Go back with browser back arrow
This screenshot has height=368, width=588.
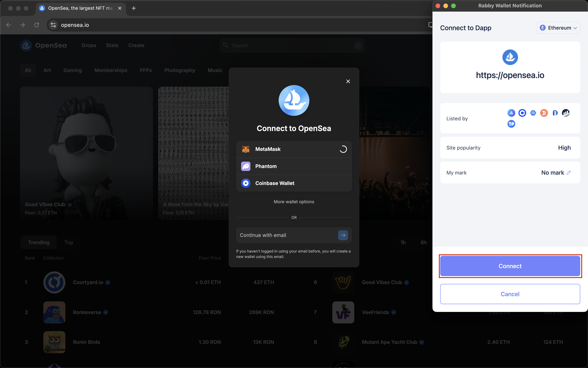click(x=9, y=25)
